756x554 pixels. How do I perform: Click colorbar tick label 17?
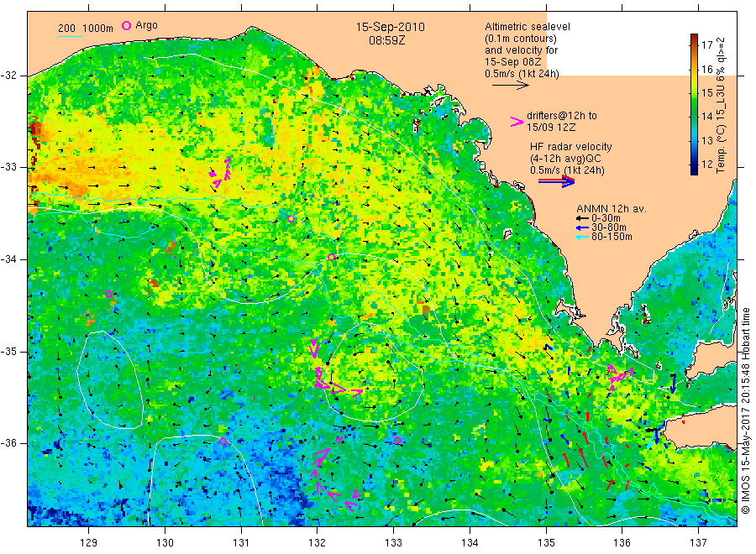point(706,45)
